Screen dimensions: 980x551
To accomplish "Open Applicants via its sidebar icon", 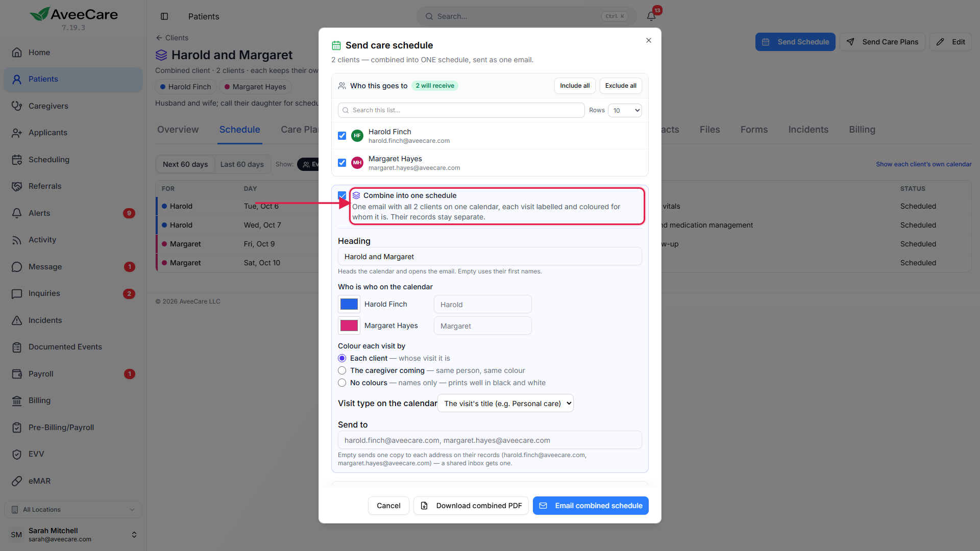I will pyautogui.click(x=17, y=133).
